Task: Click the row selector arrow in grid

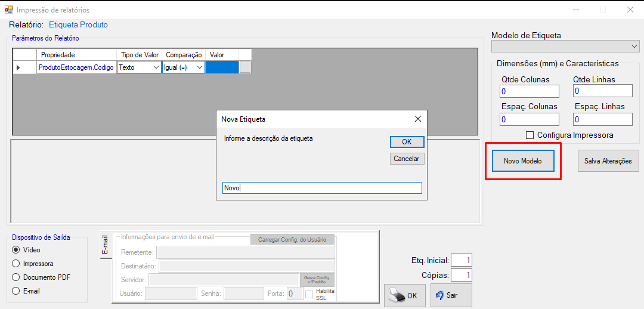Action: (x=18, y=67)
